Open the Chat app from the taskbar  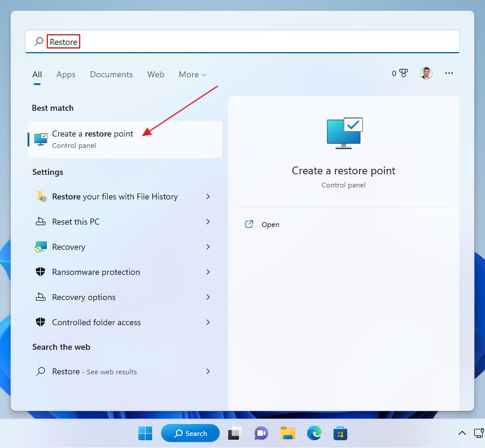(x=262, y=433)
